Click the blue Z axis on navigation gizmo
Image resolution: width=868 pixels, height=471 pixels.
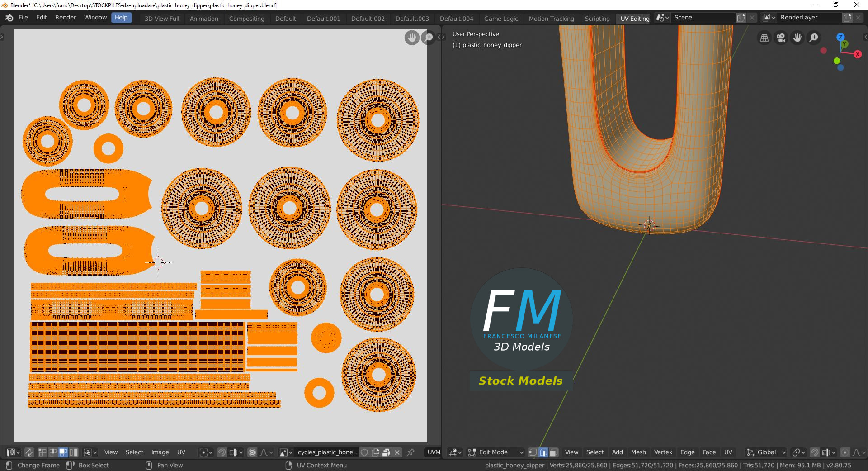tap(840, 37)
